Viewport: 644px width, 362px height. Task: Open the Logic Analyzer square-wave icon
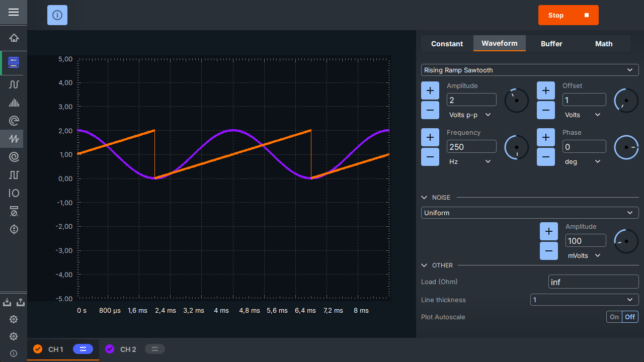(x=14, y=175)
